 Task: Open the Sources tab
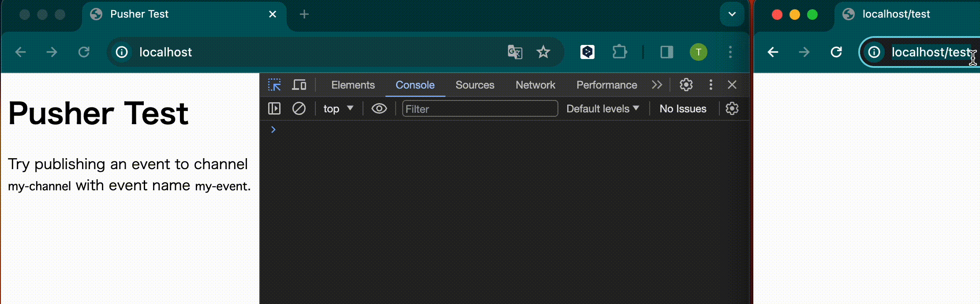tap(475, 85)
